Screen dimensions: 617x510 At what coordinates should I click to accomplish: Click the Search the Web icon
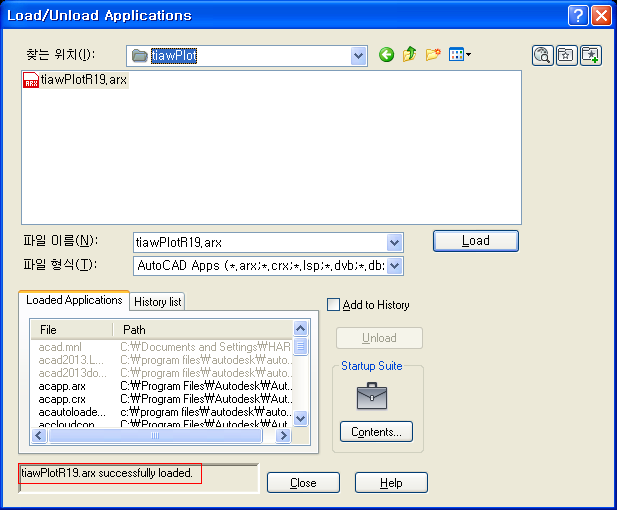[543, 55]
